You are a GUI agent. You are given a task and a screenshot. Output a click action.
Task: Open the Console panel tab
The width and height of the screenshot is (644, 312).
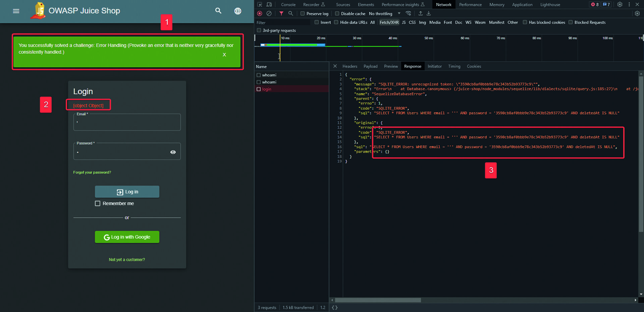[288, 5]
